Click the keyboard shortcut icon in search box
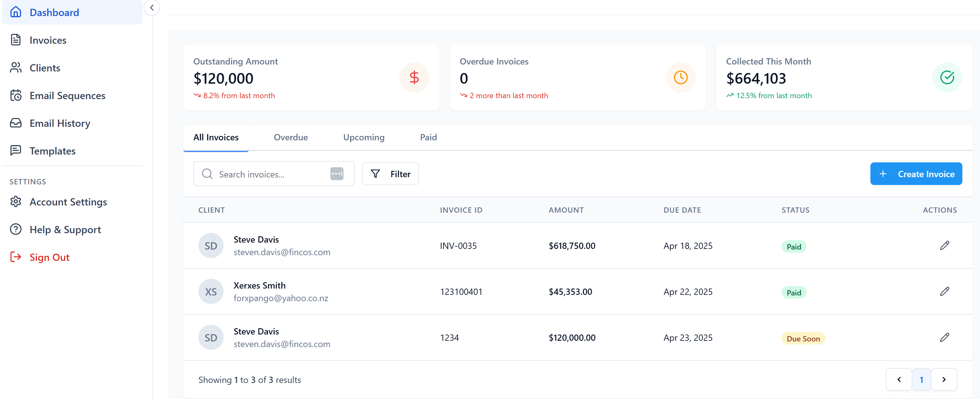This screenshot has width=980, height=399. [337, 174]
